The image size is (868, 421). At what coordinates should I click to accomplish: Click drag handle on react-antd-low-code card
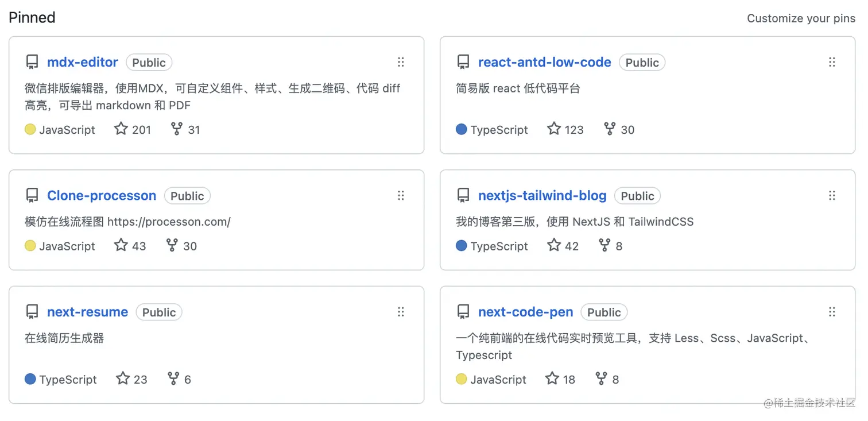click(832, 62)
